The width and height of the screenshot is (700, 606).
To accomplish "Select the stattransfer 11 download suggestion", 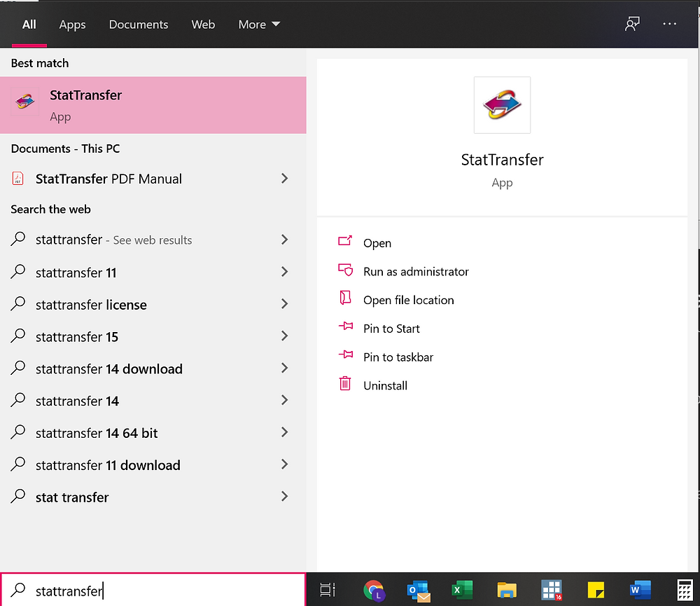I will tap(153, 465).
